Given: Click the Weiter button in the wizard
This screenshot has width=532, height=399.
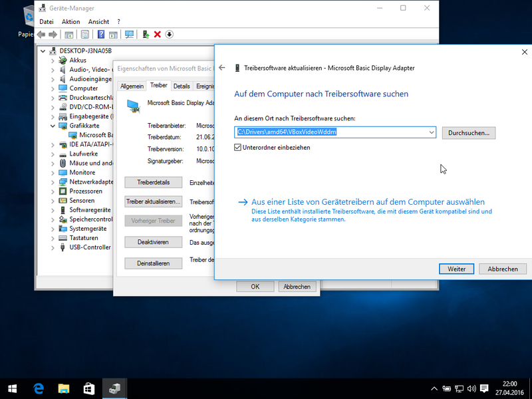Looking at the screenshot, I should point(456,269).
